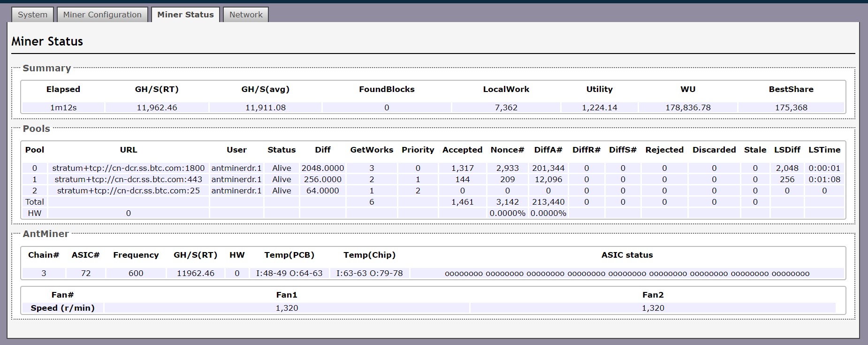
Task: Click LSDiff value 2,048
Action: [x=787, y=168]
